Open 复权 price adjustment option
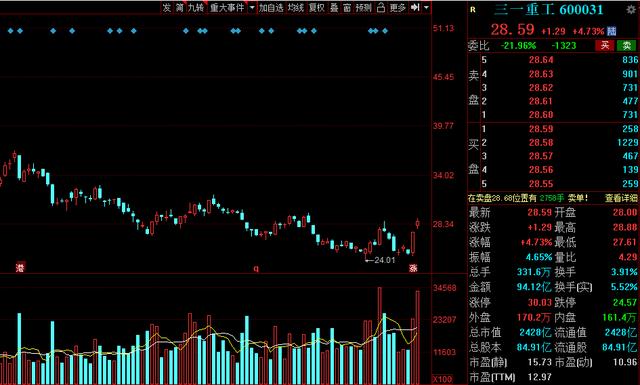The width and height of the screenshot is (640, 385). (317, 7)
